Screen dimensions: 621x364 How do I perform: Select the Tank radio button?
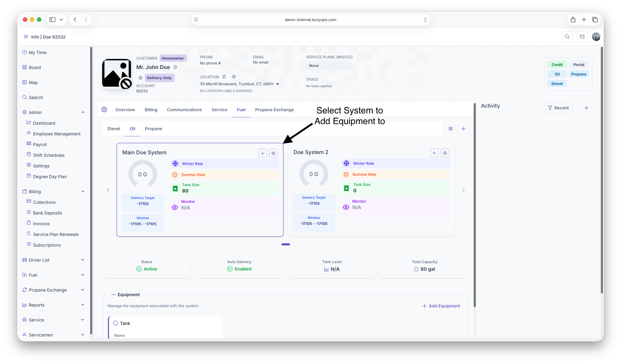[x=116, y=323]
